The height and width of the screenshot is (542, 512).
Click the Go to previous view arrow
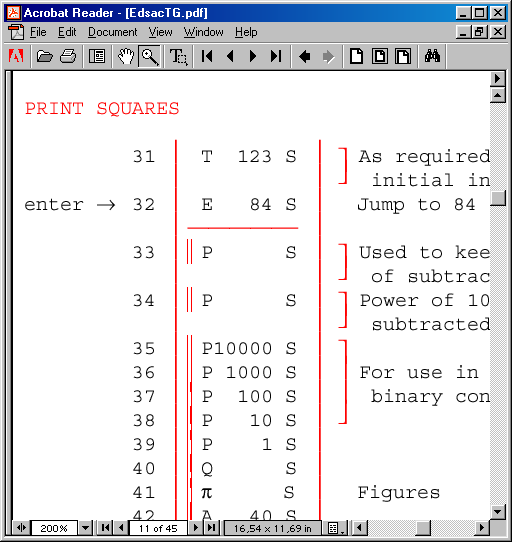tap(305, 56)
